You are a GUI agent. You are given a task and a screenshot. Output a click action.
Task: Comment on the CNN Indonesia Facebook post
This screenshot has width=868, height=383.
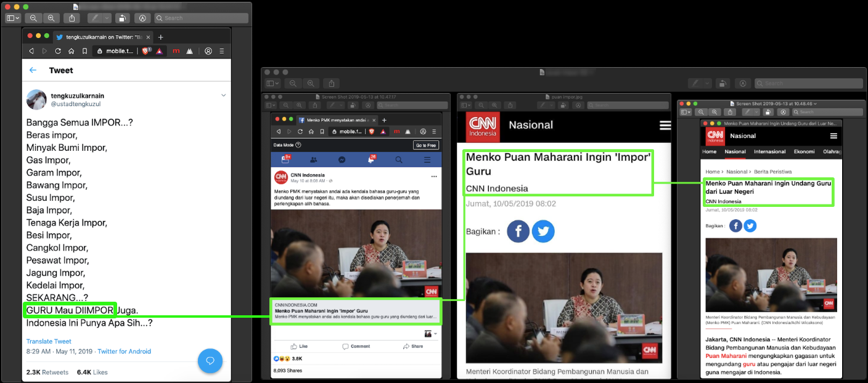tap(356, 346)
